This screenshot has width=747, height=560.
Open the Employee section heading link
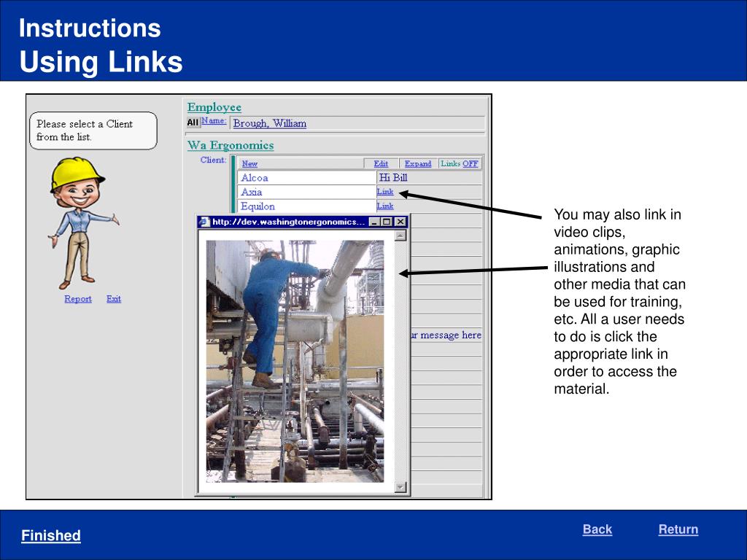tap(214, 107)
